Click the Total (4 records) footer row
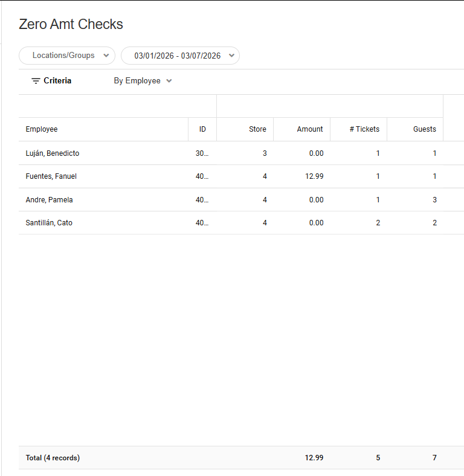The height and width of the screenshot is (476, 464). 53,458
